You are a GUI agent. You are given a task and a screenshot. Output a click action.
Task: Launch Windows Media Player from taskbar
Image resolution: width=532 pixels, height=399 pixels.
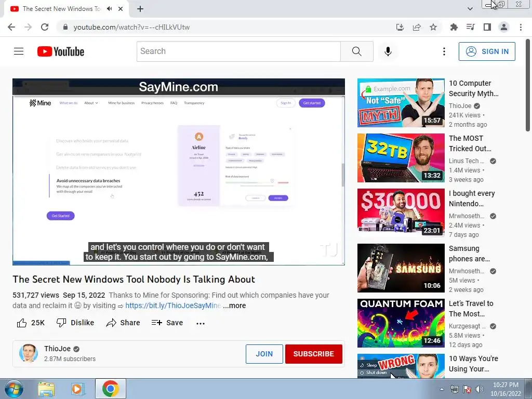click(78, 389)
